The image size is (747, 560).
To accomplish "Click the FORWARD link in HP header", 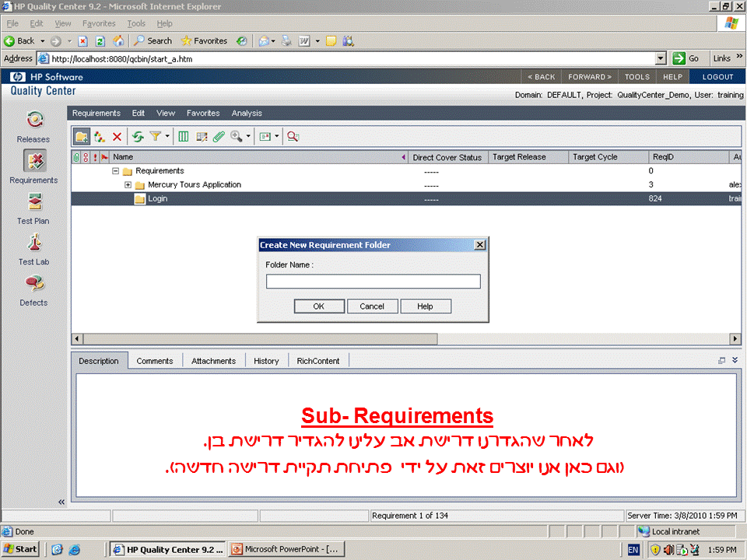I will click(x=590, y=77).
